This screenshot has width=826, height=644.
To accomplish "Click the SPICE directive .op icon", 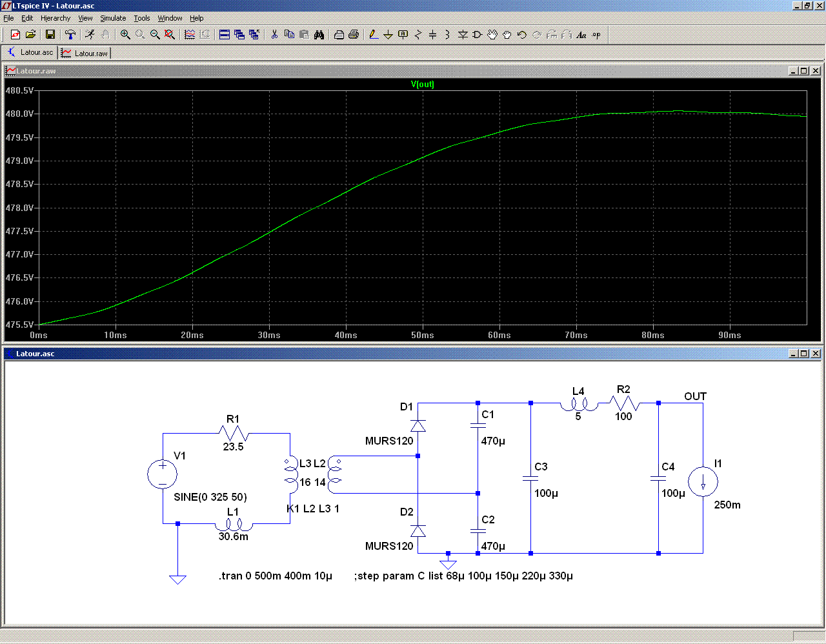I will click(596, 35).
